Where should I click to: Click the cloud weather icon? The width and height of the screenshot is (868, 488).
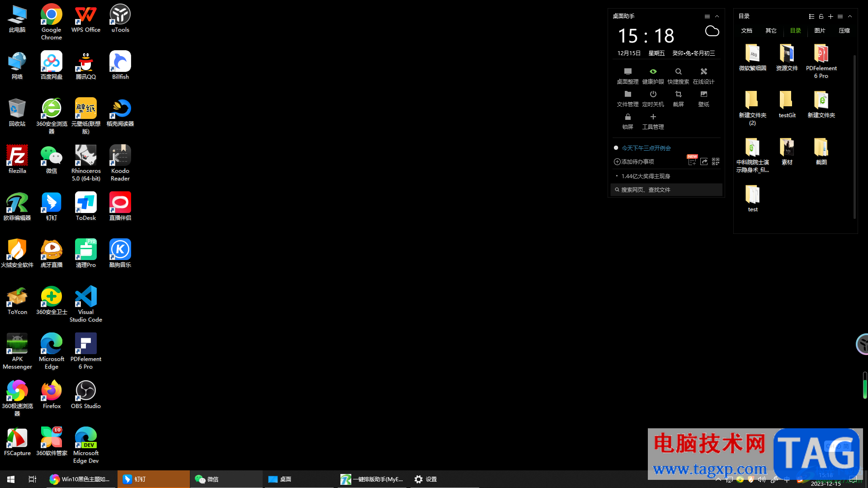click(712, 31)
